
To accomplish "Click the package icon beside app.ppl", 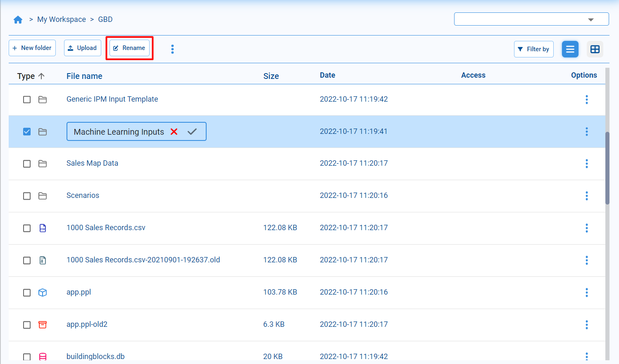I will 43,293.
